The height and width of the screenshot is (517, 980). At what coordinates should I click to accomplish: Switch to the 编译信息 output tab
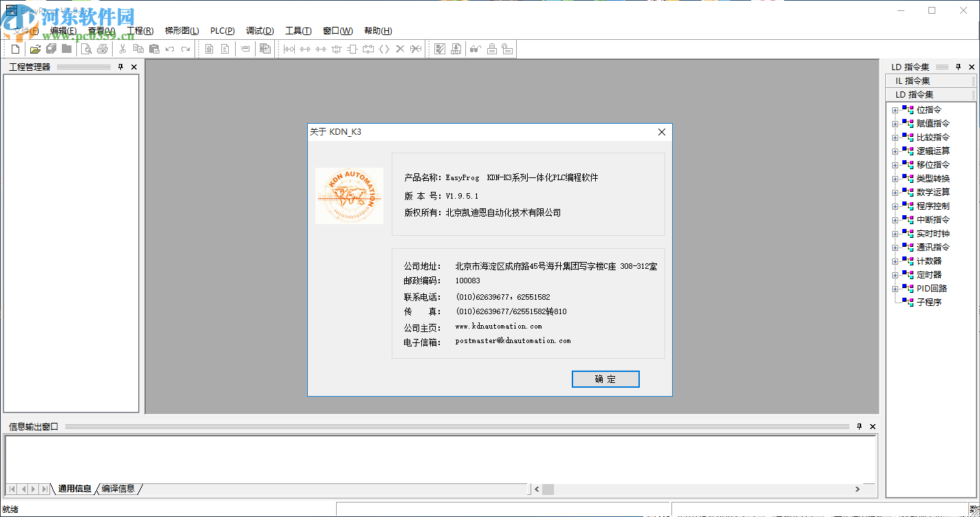[x=118, y=489]
